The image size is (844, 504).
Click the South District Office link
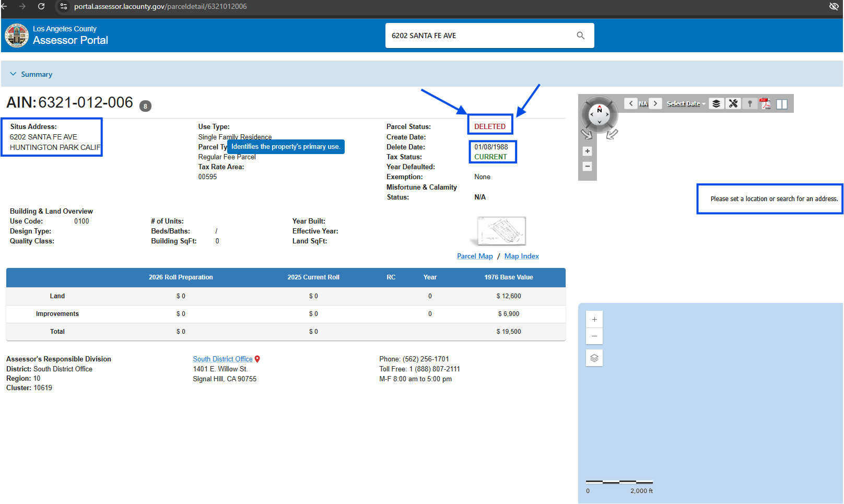222,359
